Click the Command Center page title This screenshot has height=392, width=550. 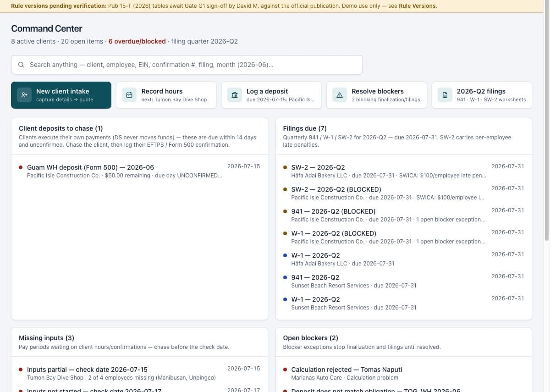[47, 28]
